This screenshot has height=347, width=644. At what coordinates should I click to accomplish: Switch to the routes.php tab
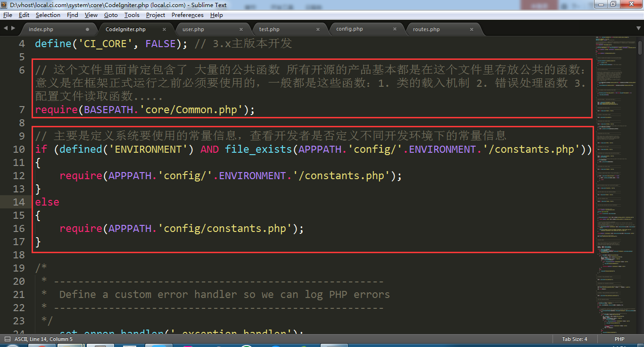point(426,29)
